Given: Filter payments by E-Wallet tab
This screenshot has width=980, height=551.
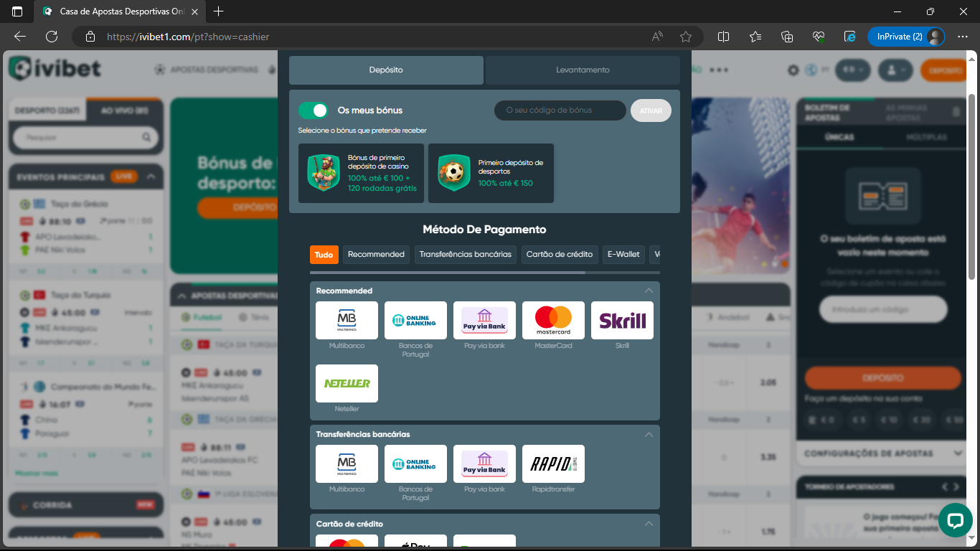Looking at the screenshot, I should [x=623, y=254].
